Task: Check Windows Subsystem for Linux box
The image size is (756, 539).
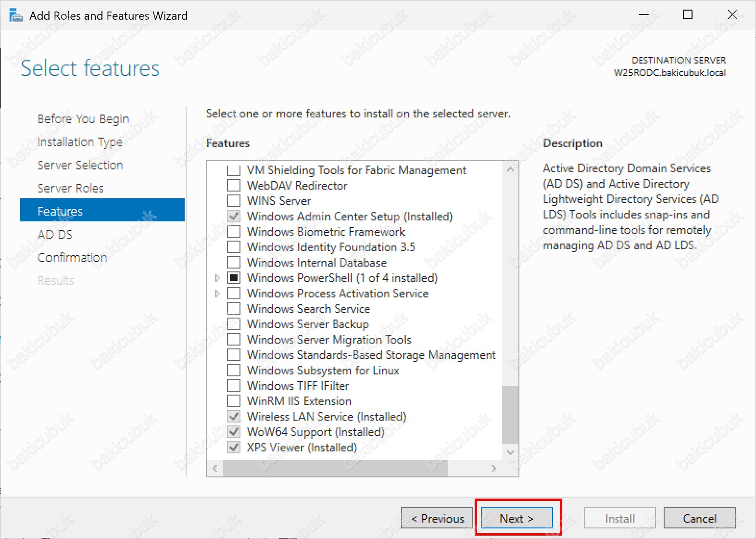Action: click(234, 370)
